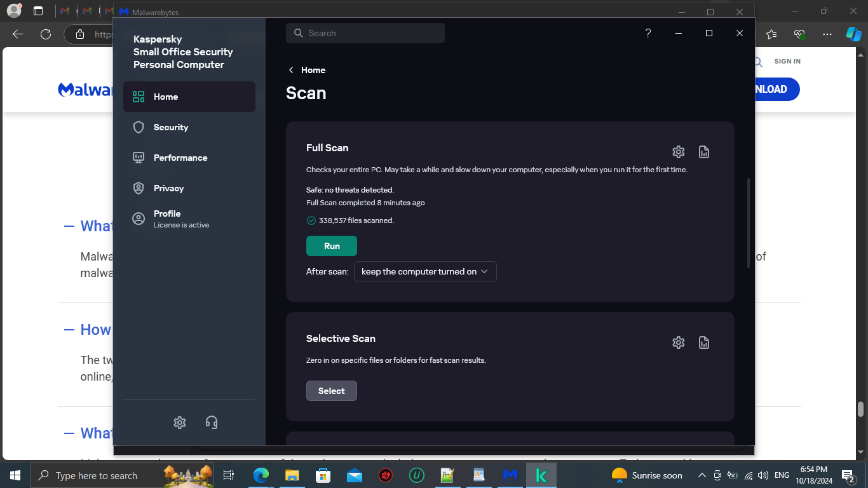868x488 pixels.
Task: Run the Full Scan
Action: [332, 246]
